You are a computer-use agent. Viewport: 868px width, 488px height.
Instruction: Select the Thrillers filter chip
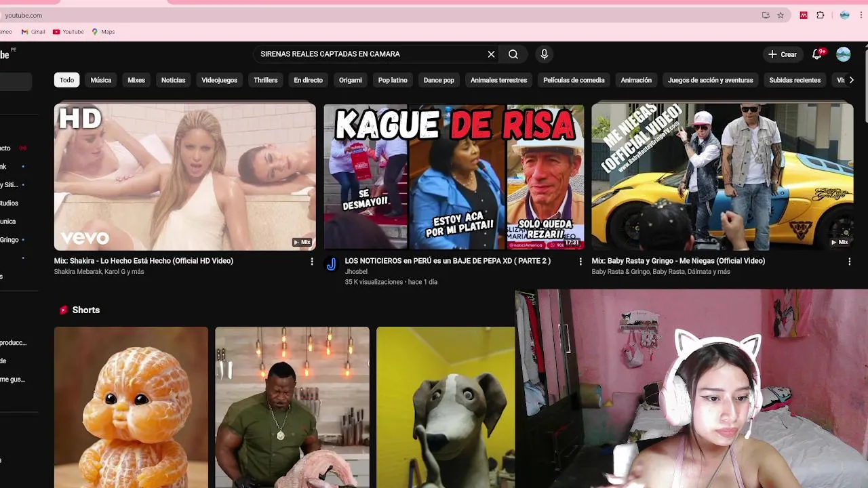pyautogui.click(x=266, y=80)
